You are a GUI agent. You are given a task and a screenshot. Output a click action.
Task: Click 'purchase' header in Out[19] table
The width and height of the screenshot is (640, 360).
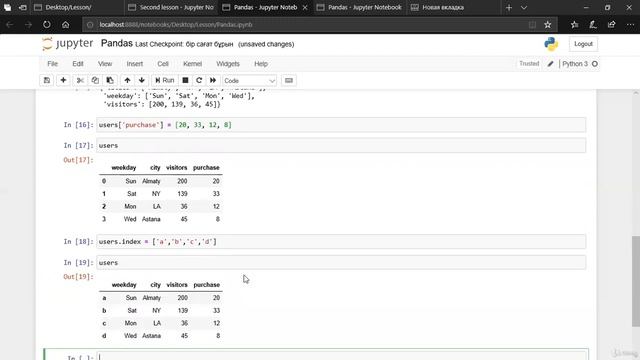click(x=207, y=284)
